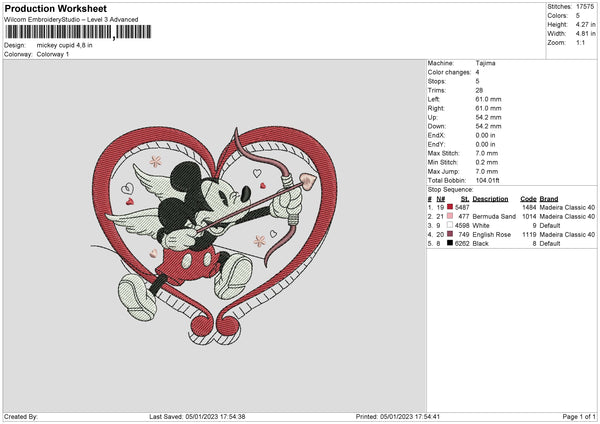Click 'Last Saved: 05/01/2023 17:54:38' footer text

point(197,416)
